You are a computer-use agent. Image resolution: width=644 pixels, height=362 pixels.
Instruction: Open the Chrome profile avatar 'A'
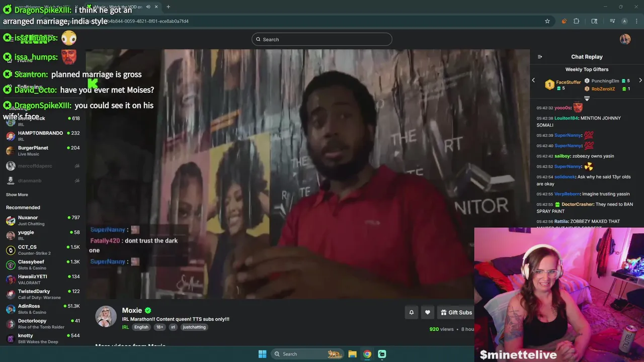[x=624, y=21]
